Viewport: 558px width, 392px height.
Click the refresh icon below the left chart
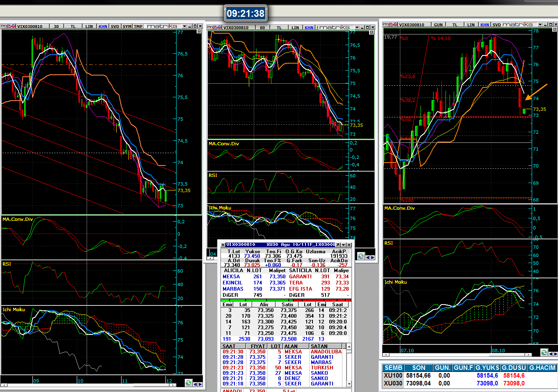pos(188,383)
